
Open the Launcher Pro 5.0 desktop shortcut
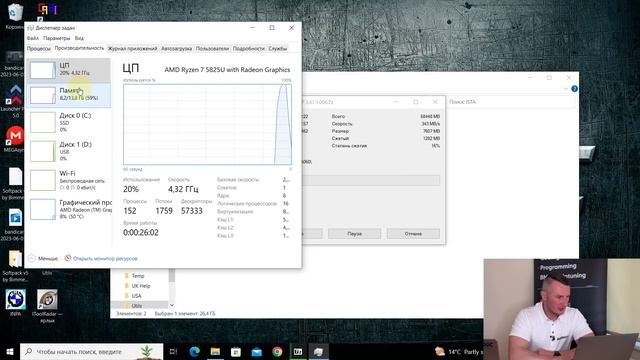tap(15, 100)
